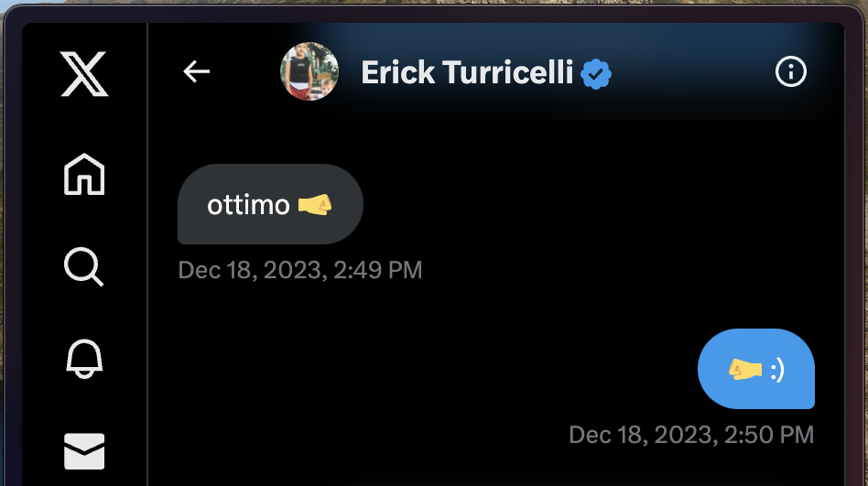Screen dimensions: 868x486
Task: Click the 2:49 PM timestamp
Action: (x=300, y=270)
